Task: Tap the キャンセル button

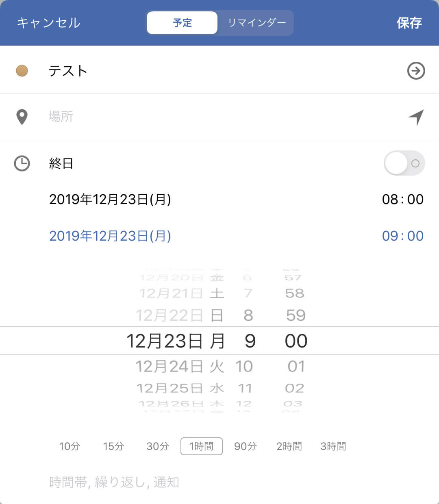Action: (49, 23)
